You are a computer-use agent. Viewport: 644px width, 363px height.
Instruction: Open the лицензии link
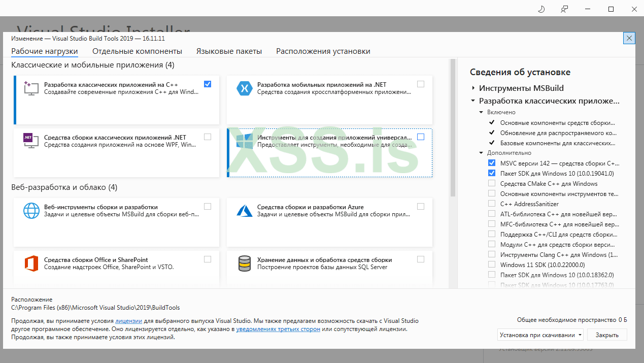tap(128, 321)
